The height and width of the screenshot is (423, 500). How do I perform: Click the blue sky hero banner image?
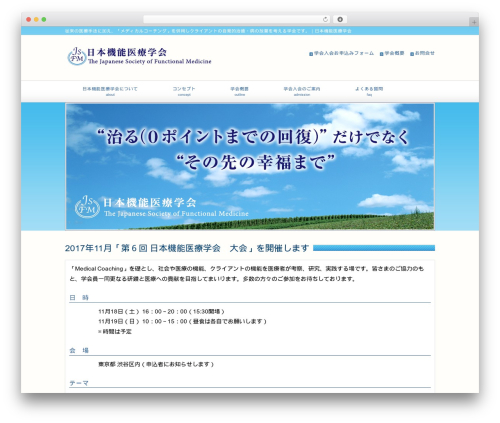coord(250,166)
